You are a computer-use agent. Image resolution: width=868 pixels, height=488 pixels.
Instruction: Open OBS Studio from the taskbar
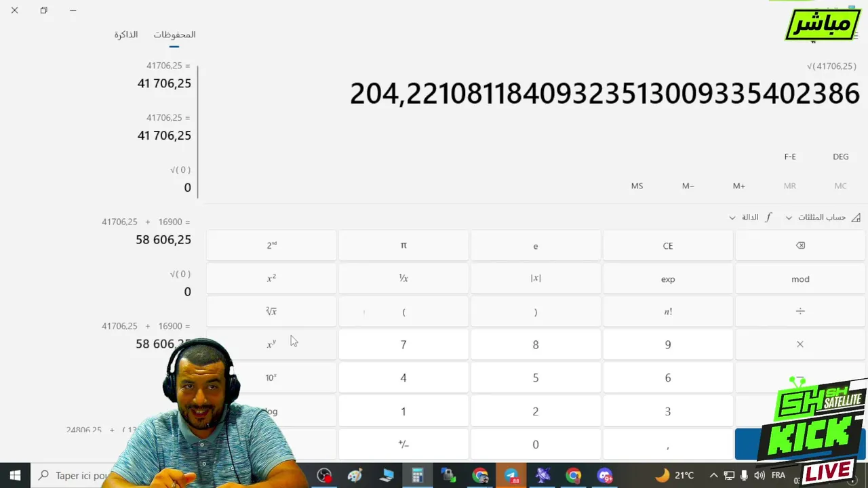(x=324, y=476)
